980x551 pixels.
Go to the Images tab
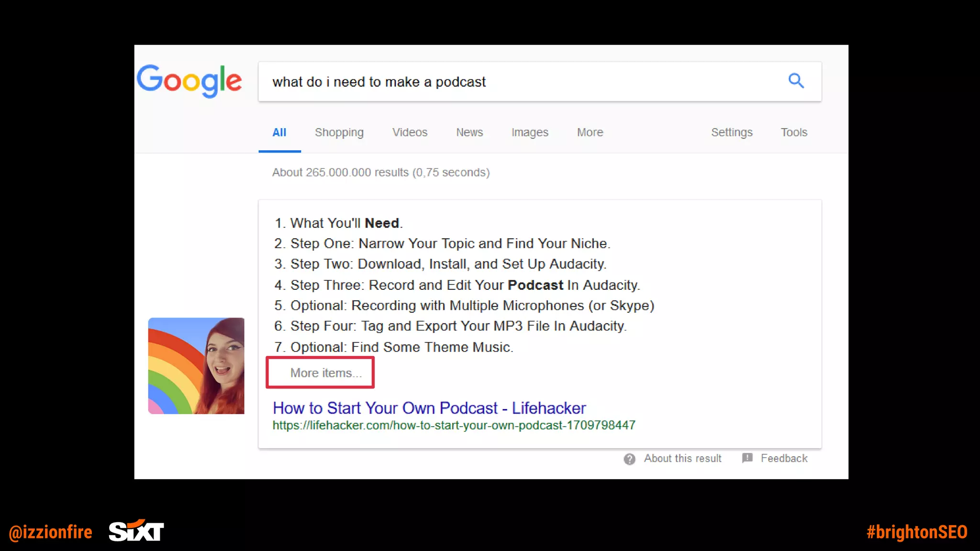[529, 132]
